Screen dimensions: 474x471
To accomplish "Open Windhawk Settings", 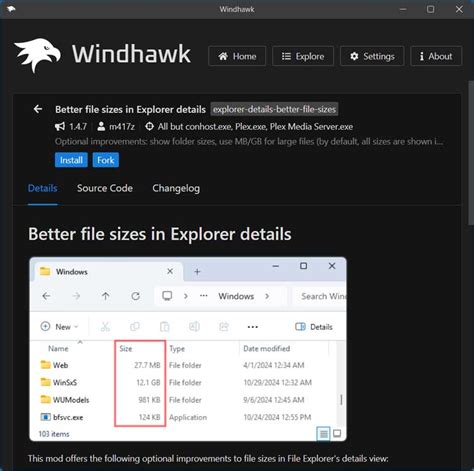I will tap(372, 56).
